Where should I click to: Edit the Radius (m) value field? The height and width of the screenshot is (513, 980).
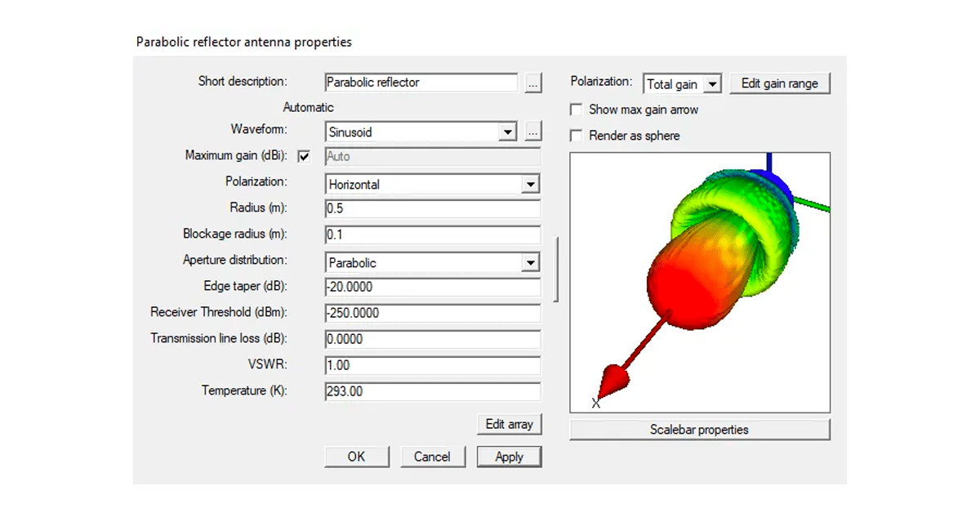click(x=433, y=208)
